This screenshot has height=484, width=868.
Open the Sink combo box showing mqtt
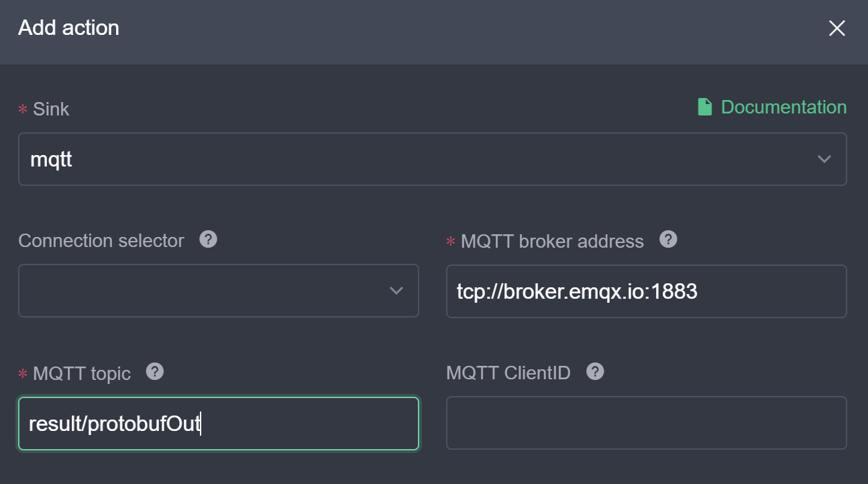(432, 159)
